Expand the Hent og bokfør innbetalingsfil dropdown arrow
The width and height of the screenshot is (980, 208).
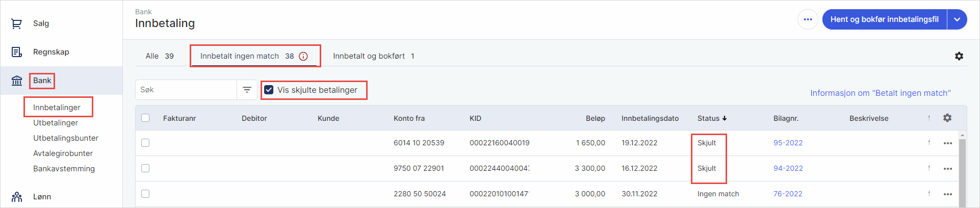click(x=957, y=19)
